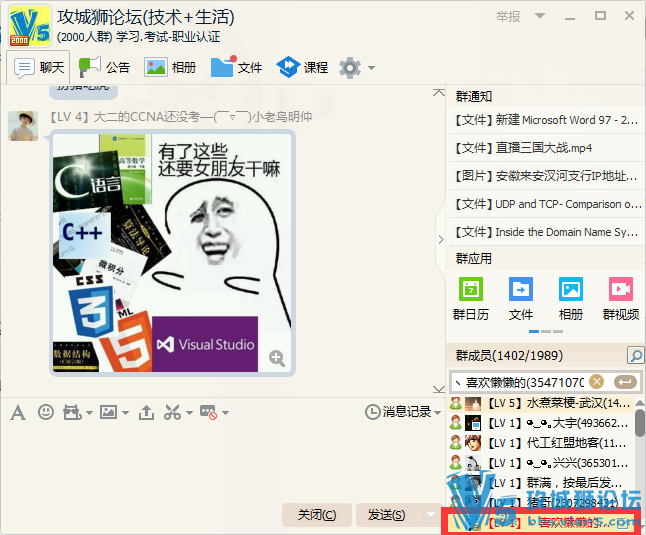Jump to bottom of chat via lower arrow
This screenshot has width=646, height=535.
[x=439, y=389]
